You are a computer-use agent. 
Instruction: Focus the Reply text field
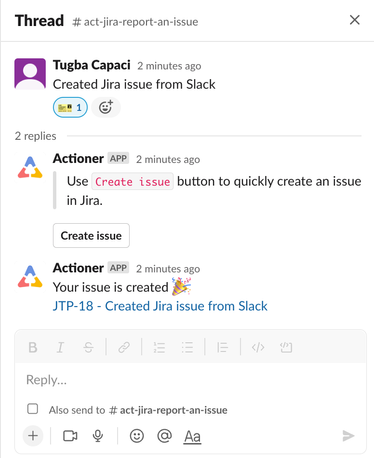click(190, 380)
